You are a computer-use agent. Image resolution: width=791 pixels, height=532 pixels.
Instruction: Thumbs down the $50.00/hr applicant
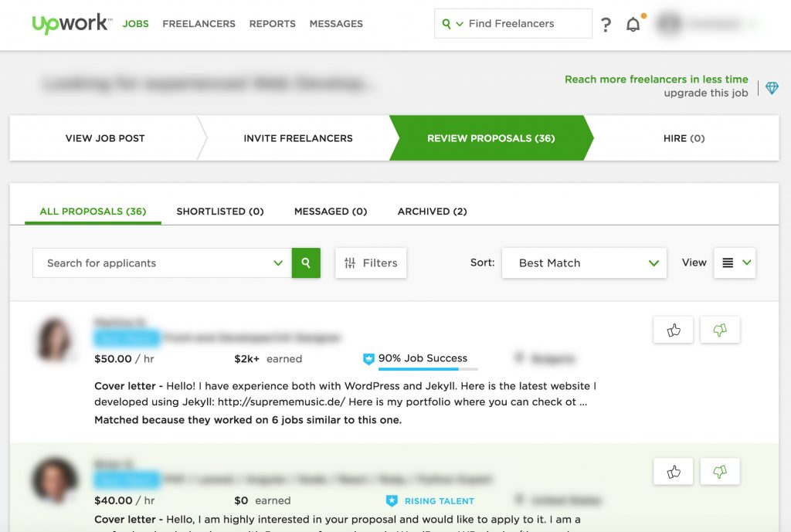pyautogui.click(x=720, y=330)
